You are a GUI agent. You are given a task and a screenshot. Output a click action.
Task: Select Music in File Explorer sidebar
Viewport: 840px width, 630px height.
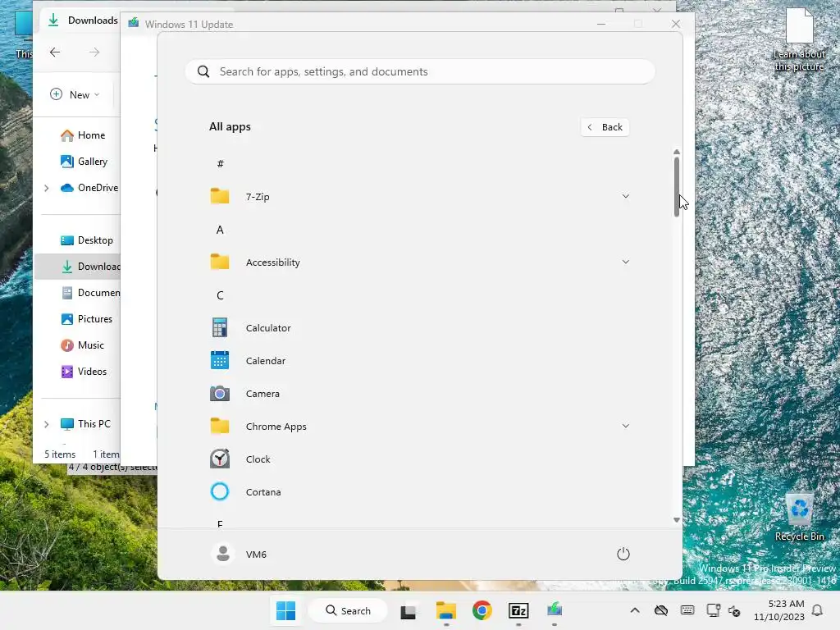(83, 345)
